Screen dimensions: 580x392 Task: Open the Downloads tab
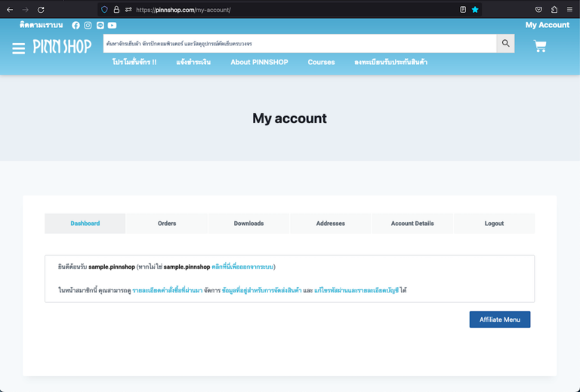[x=248, y=224]
